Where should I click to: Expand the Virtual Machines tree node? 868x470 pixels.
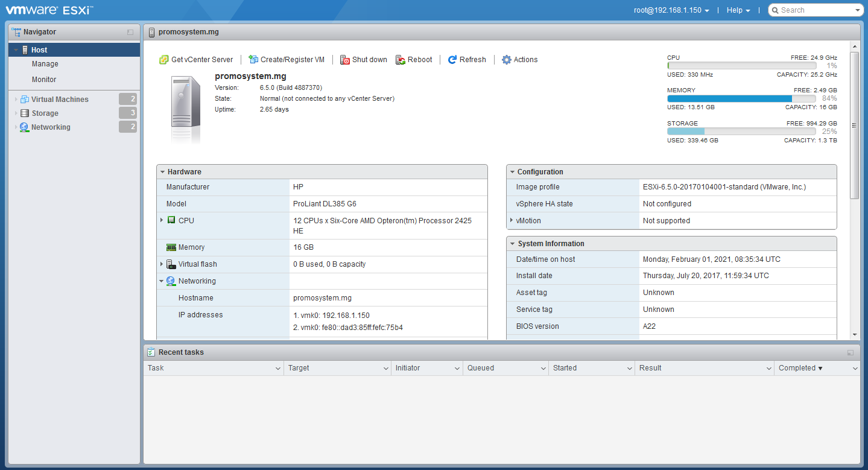[x=16, y=99]
